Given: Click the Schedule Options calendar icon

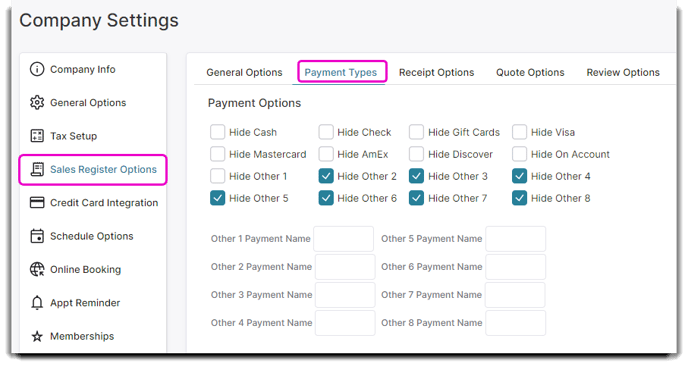Looking at the screenshot, I should [37, 236].
